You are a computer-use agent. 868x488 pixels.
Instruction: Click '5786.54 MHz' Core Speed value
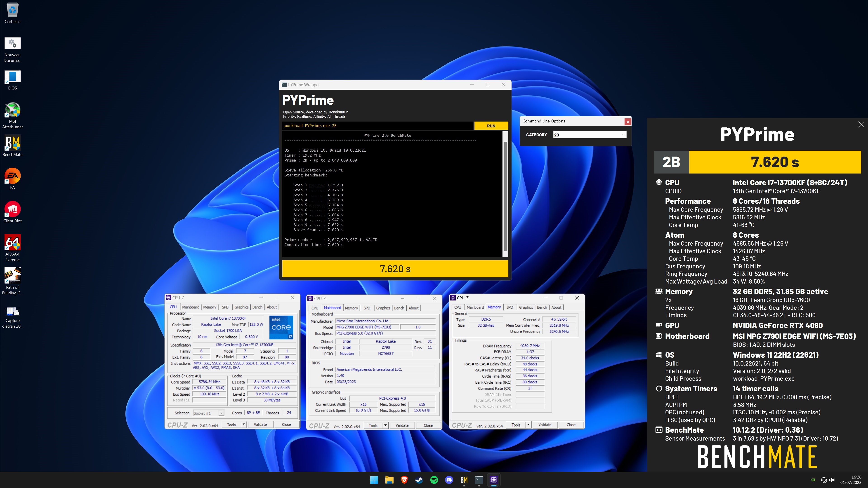coord(209,382)
